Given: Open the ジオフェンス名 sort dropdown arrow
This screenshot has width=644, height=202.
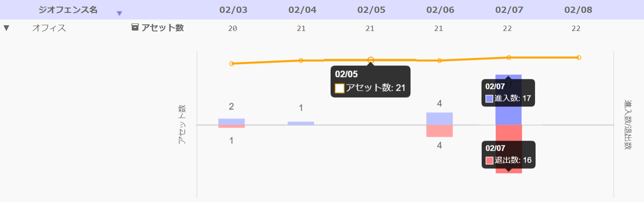Looking at the screenshot, I should (119, 13).
